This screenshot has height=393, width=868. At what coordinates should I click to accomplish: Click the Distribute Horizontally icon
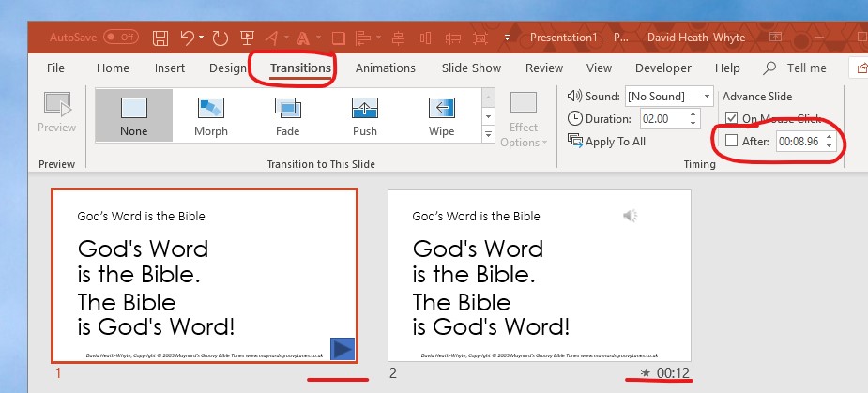tap(453, 38)
